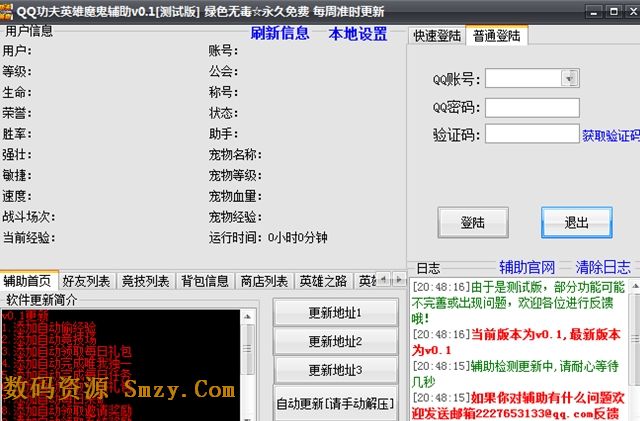
Task: Click 运行时间: 0小时0分钟 text
Action: pos(268,237)
